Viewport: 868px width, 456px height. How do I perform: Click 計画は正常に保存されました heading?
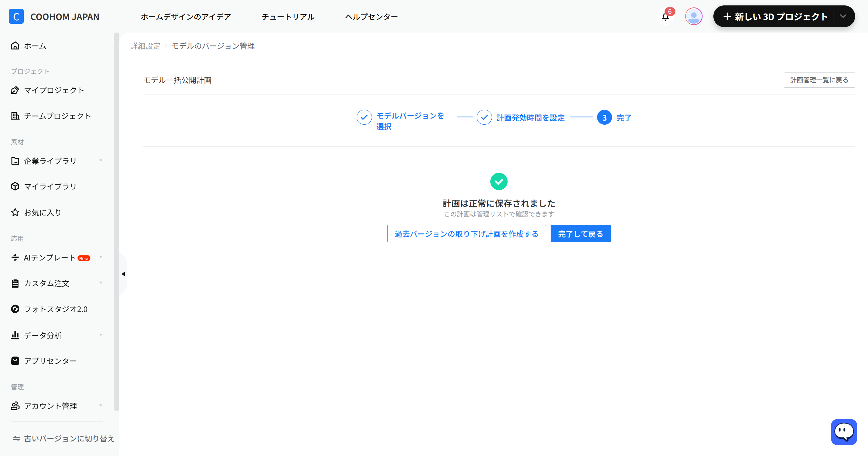click(499, 203)
